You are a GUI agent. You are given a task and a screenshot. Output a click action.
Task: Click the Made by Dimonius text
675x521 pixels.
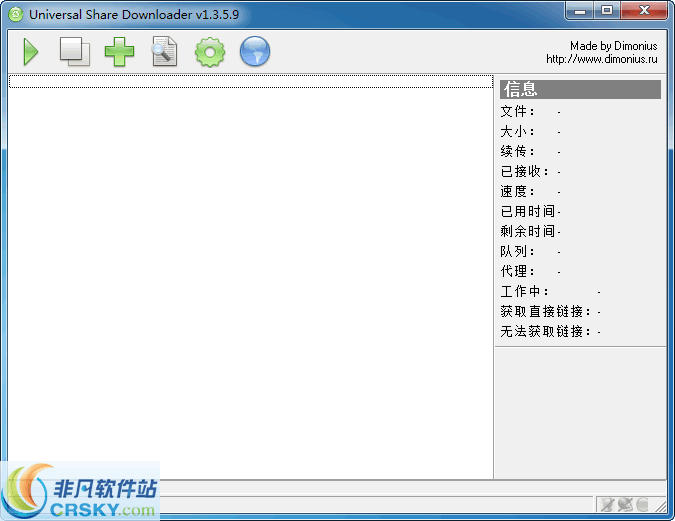pyautogui.click(x=613, y=46)
